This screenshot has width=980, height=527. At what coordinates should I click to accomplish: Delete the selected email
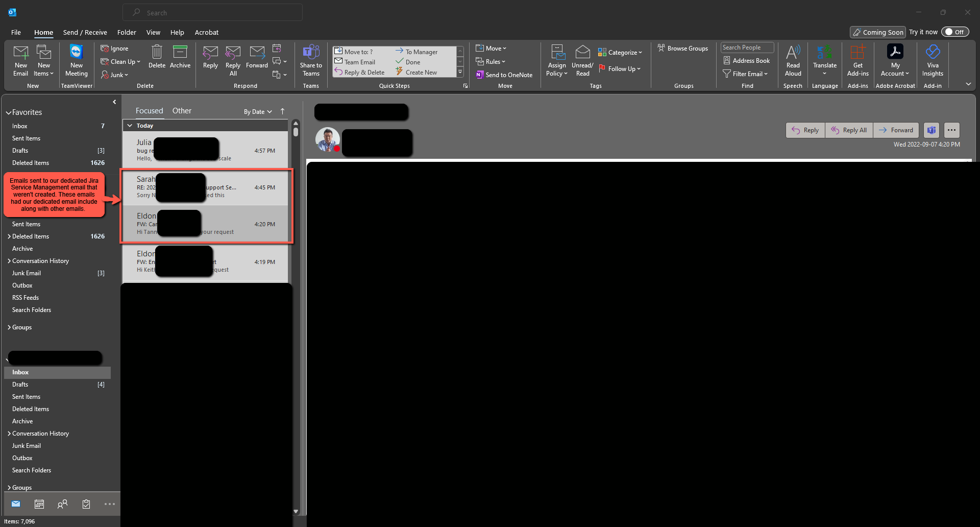click(157, 57)
